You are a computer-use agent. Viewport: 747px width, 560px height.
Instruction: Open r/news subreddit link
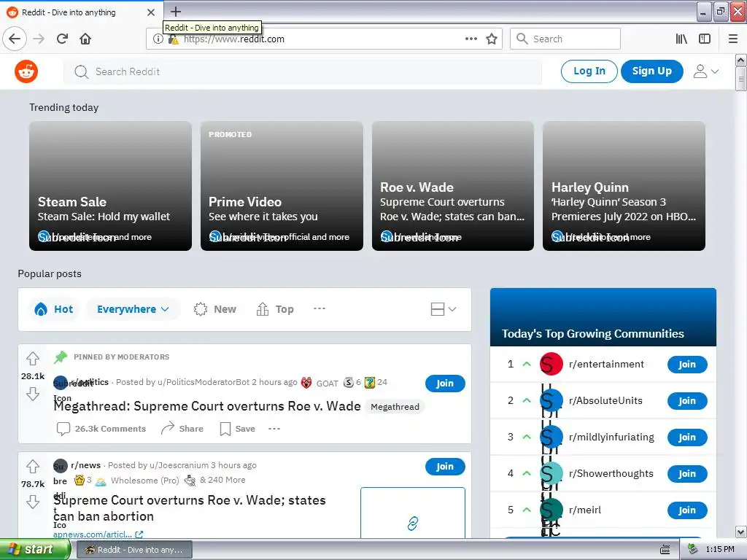pyautogui.click(x=86, y=465)
